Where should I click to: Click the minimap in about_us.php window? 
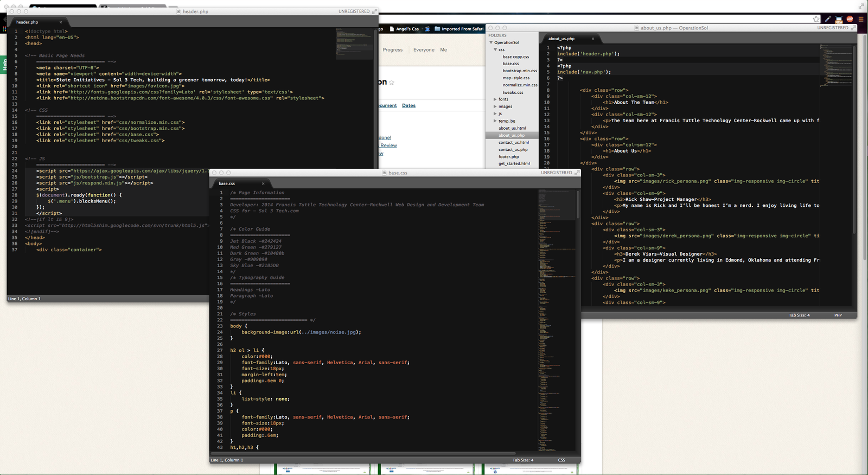pos(835,65)
